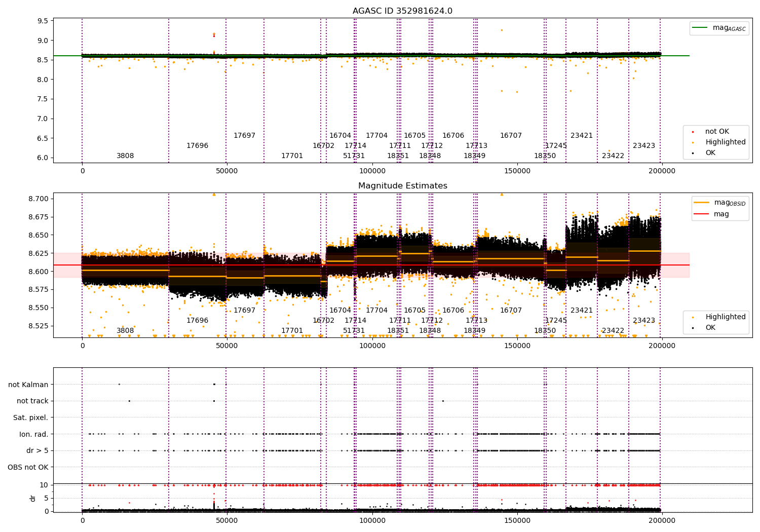Screen dimensions: 760x532
Task: Click obsid label 17704 in the top plot
Action: click(376, 136)
